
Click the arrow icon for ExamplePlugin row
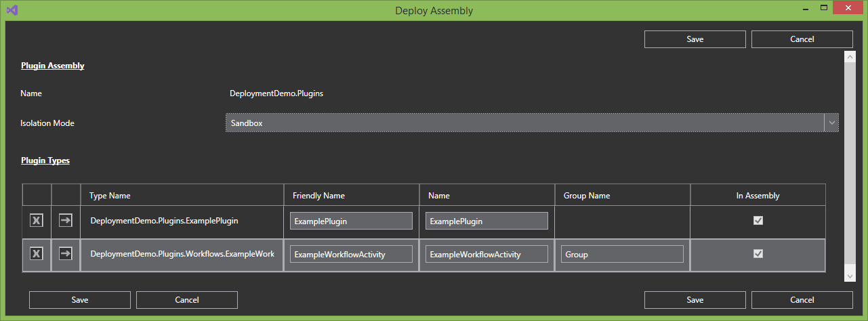pos(66,221)
